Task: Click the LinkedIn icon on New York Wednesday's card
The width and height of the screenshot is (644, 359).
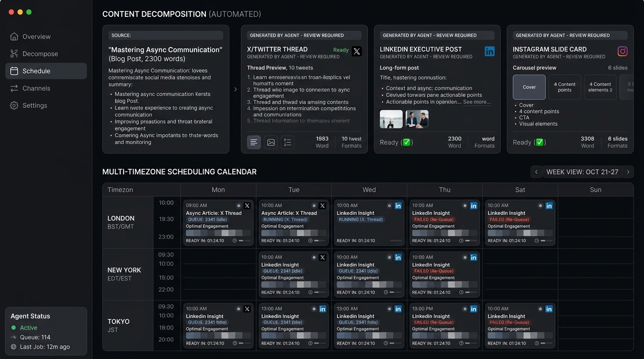Action: pyautogui.click(x=398, y=257)
